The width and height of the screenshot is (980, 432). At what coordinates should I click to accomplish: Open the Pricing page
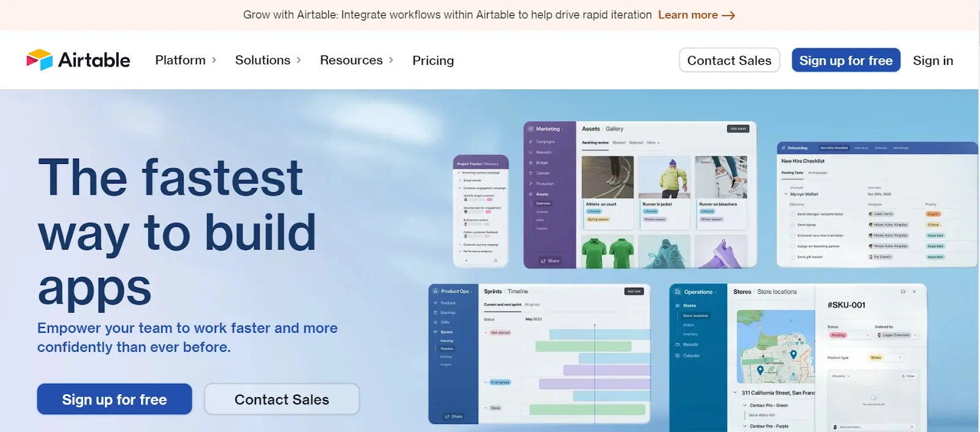[x=433, y=60]
